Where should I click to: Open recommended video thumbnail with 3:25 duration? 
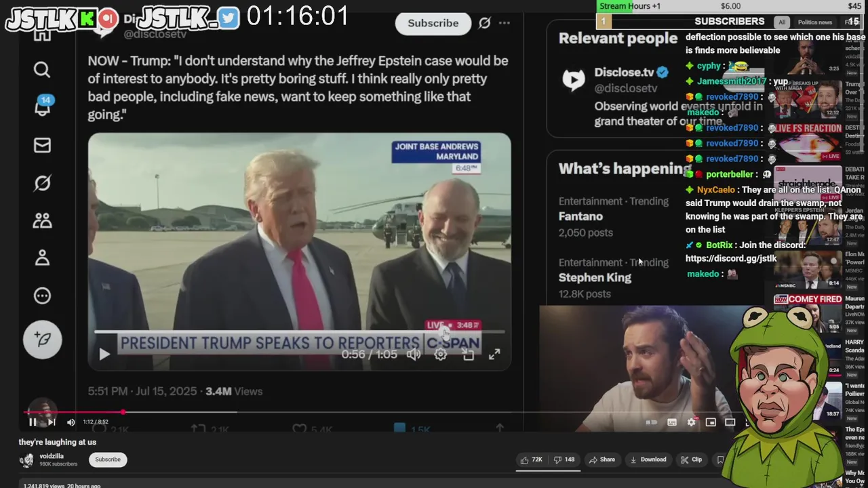[x=808, y=56]
